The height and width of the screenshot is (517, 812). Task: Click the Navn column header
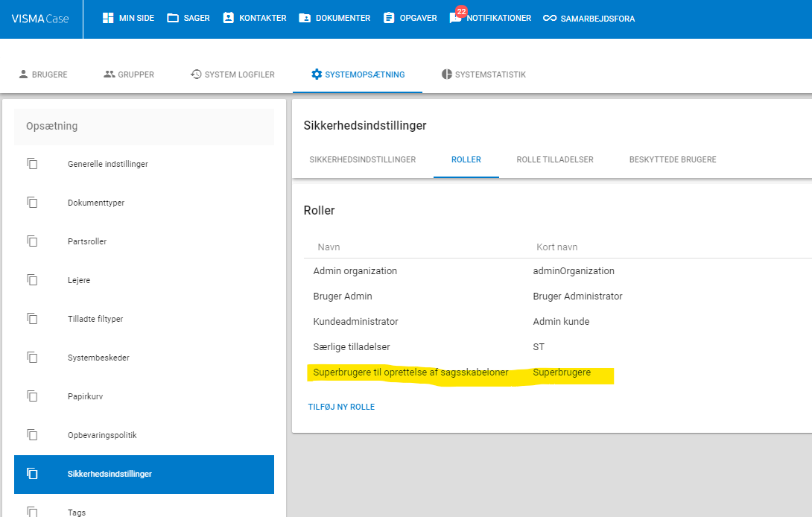(329, 247)
